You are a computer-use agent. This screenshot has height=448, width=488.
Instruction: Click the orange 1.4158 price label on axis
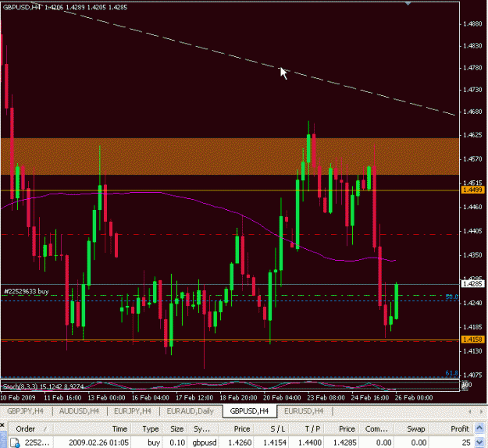(x=472, y=340)
